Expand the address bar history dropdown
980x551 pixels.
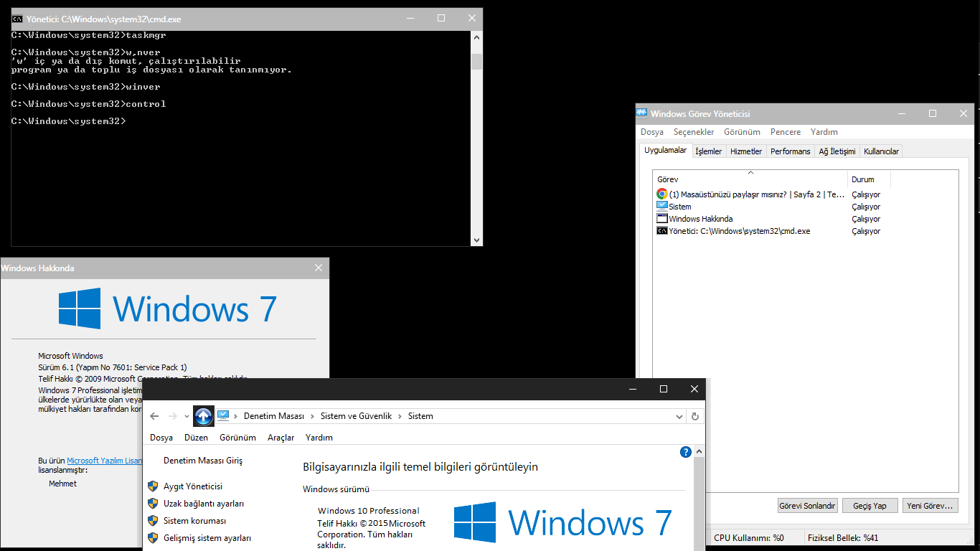pyautogui.click(x=679, y=416)
